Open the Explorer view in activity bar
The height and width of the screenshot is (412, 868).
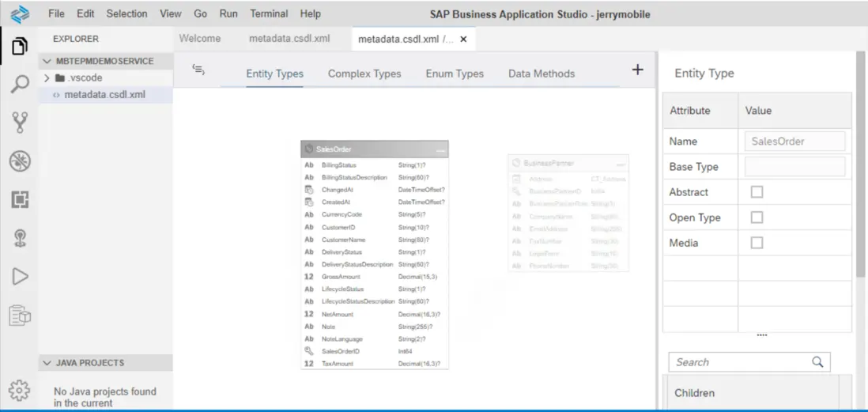click(x=19, y=47)
